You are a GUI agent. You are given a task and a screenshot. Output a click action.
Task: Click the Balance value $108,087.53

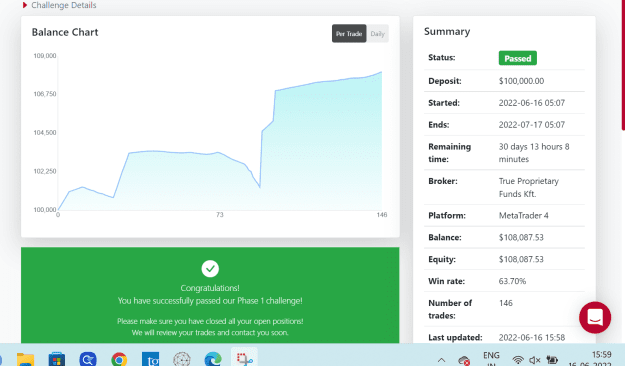point(521,237)
